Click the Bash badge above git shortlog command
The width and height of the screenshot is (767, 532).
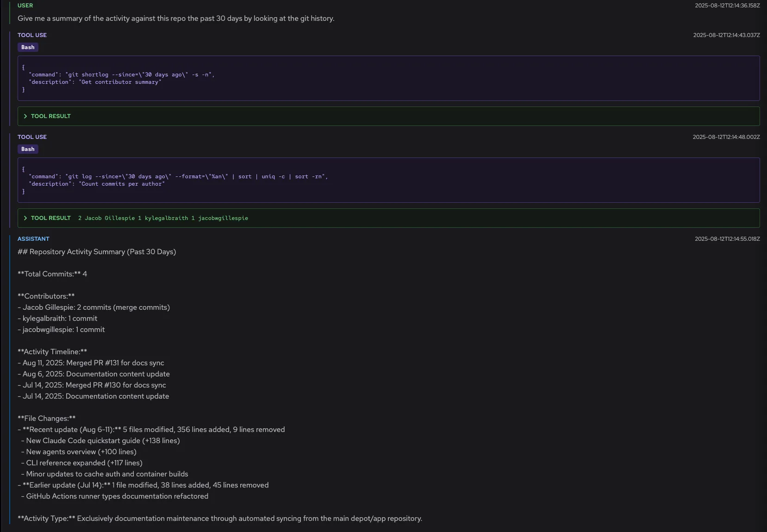(28, 47)
